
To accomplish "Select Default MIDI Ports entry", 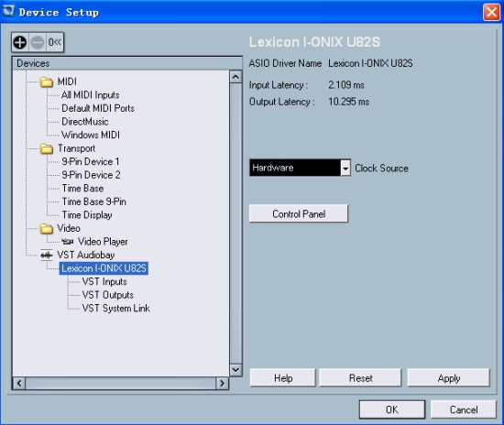I will click(x=98, y=109).
